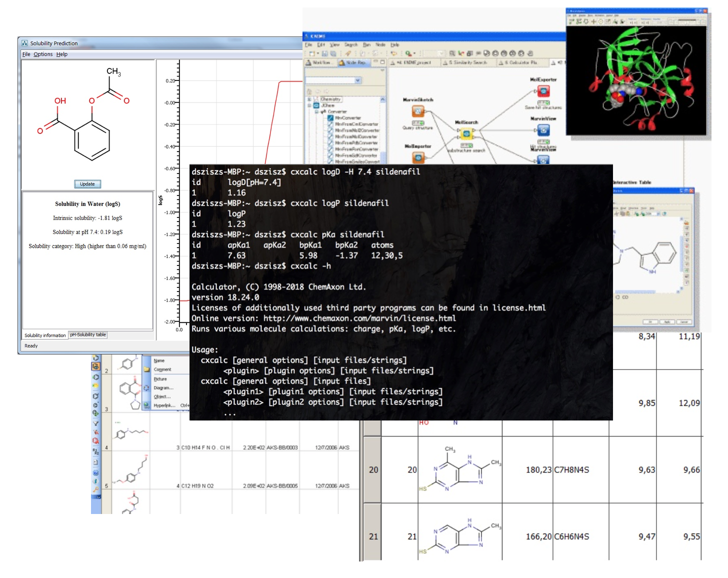Screen dimensions: 728x578
Task: Select the orange MolImporter node icon
Action: pyautogui.click(x=418, y=157)
